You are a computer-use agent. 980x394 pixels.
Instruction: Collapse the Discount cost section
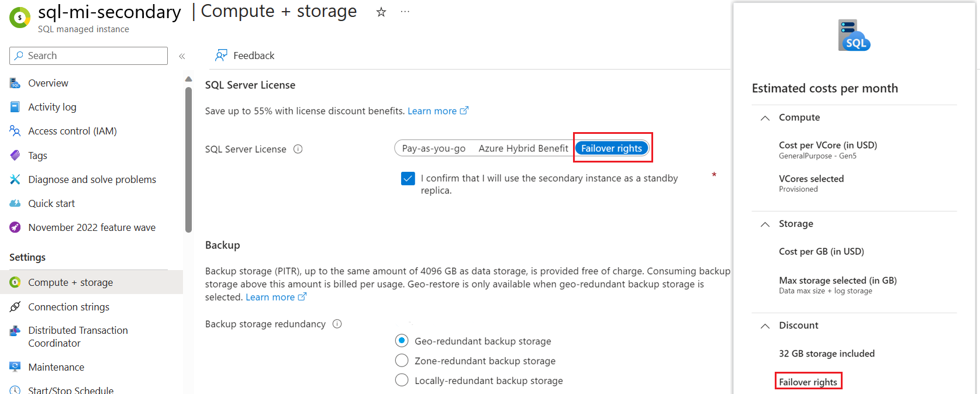click(x=765, y=326)
